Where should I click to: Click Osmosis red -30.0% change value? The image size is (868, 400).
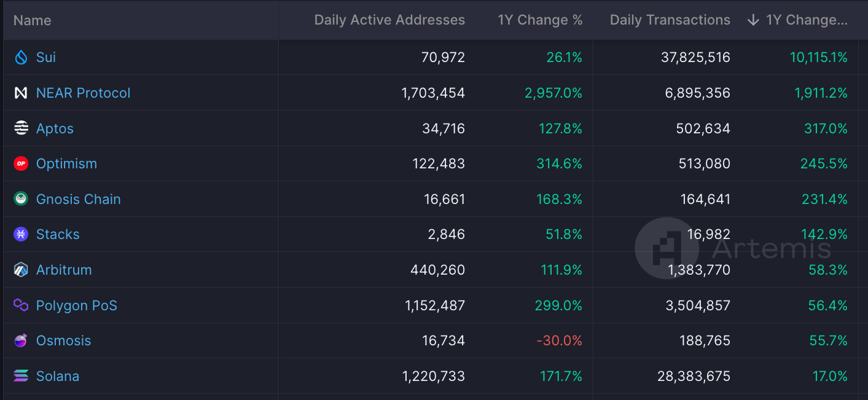tap(560, 340)
